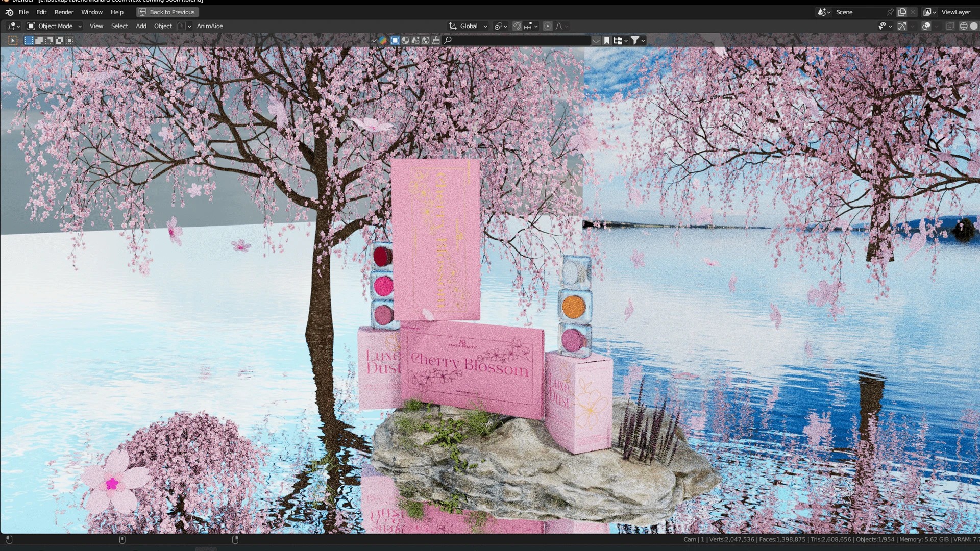Open the View menu in viewport header

(x=96, y=26)
